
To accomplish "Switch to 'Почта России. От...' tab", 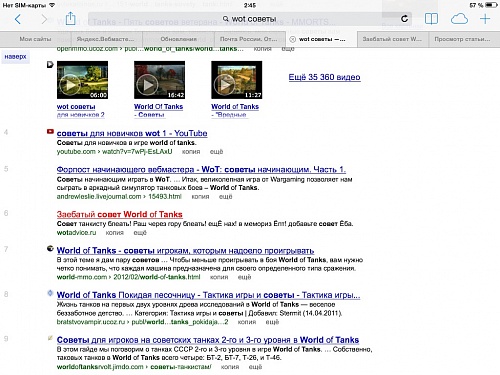I will coord(249,39).
